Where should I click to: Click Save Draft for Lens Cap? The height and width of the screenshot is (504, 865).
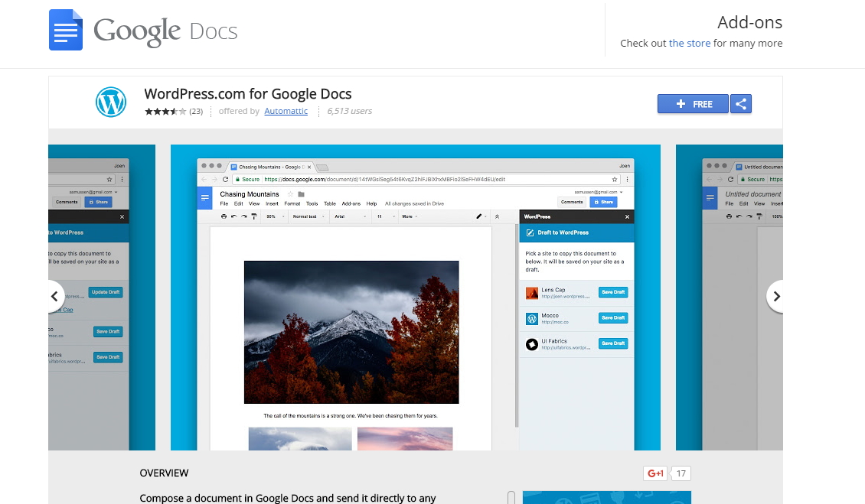click(613, 292)
